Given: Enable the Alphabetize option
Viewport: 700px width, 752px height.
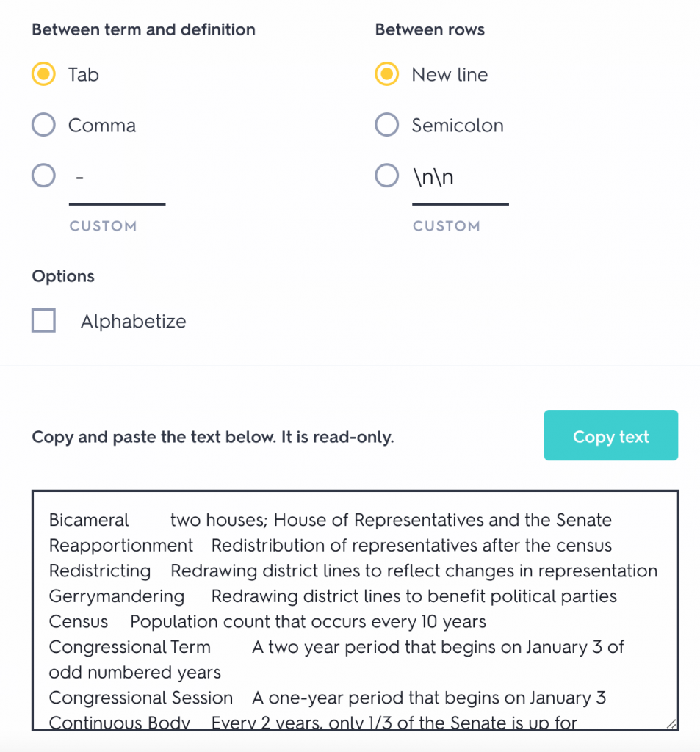Looking at the screenshot, I should (x=43, y=320).
